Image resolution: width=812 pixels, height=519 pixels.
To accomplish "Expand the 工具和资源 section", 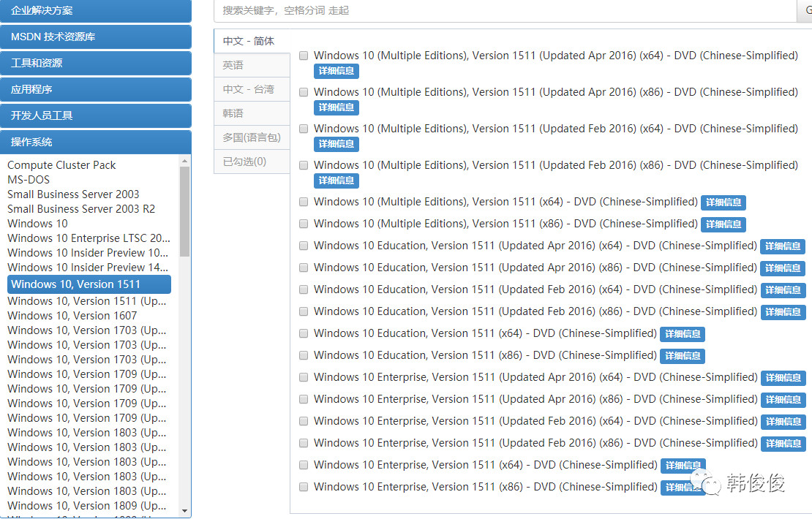I will (96, 63).
